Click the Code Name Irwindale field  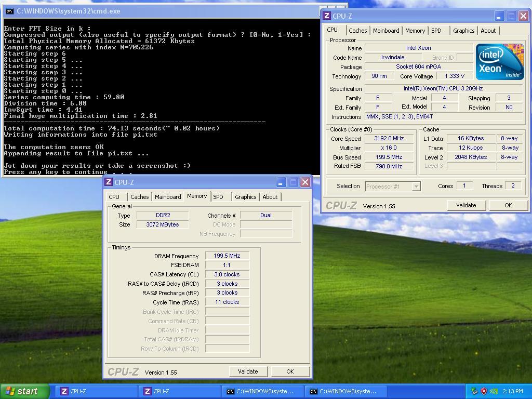(393, 57)
